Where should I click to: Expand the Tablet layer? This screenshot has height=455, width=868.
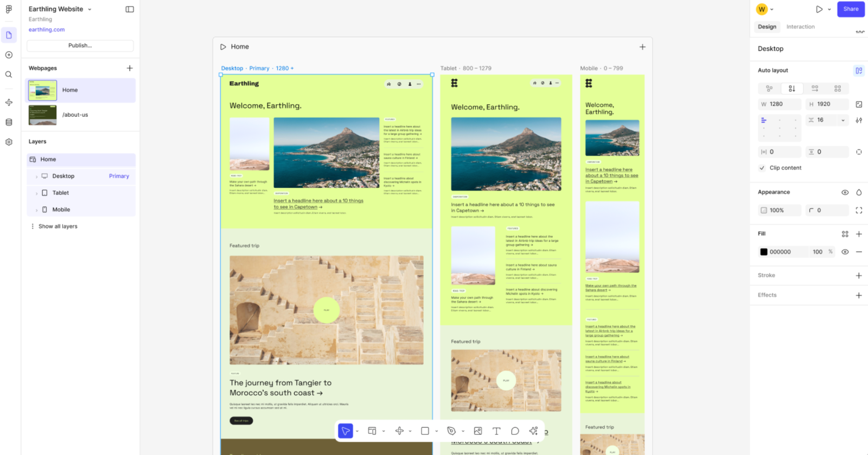coord(36,193)
